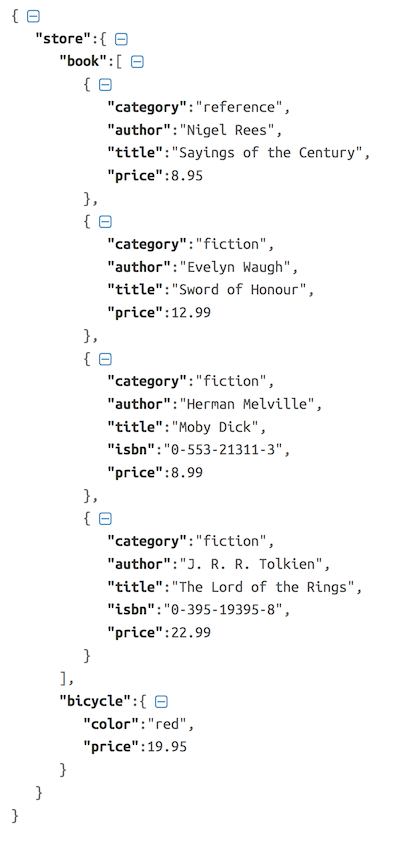Viewport: 400px width, 842px height.
Task: Click the bicycle color value "red"
Action: click(x=167, y=724)
